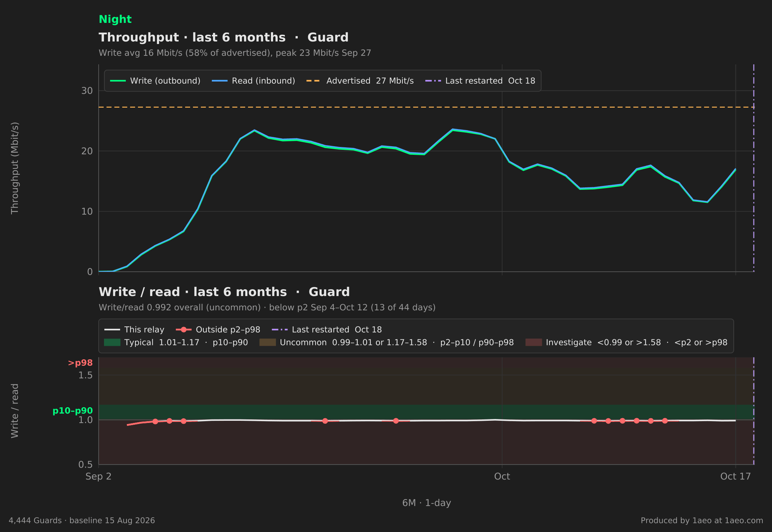
Task: Click the Sep 2 x-axis label
Action: pyautogui.click(x=98, y=477)
